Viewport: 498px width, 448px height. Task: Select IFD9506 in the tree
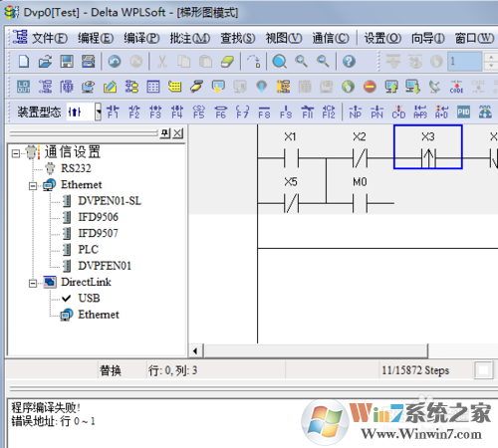(x=98, y=217)
